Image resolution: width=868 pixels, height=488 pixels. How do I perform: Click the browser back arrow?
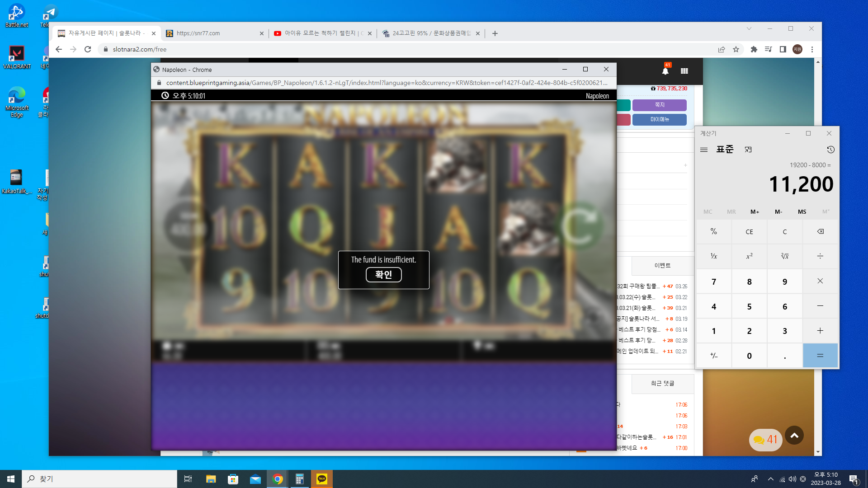point(59,49)
